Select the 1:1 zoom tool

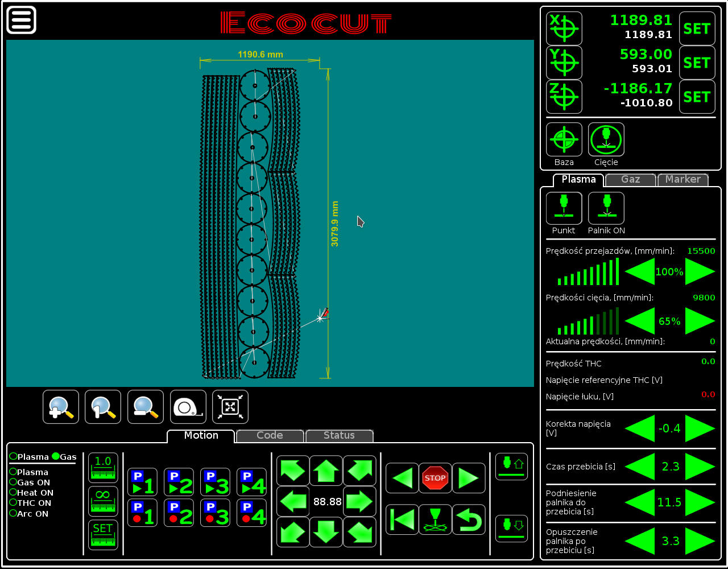click(103, 406)
